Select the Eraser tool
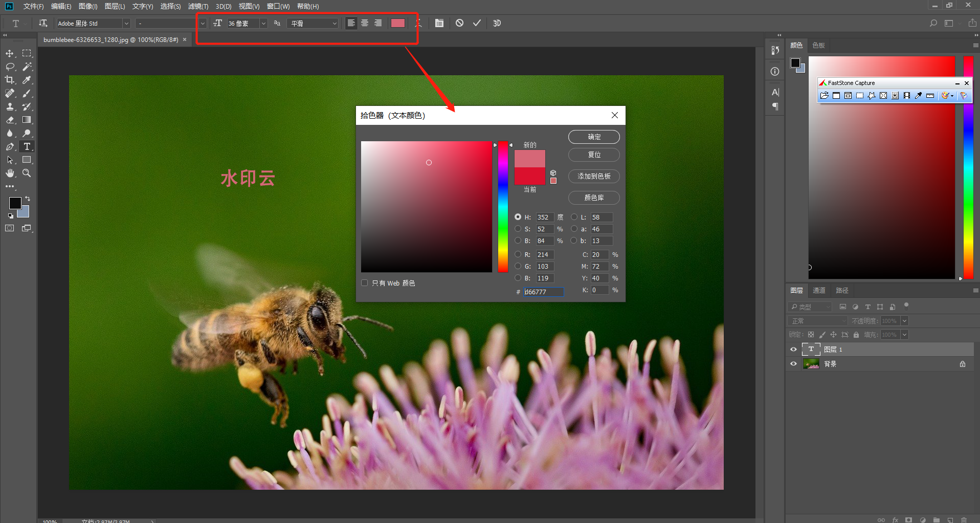The width and height of the screenshot is (980, 523). (x=10, y=120)
